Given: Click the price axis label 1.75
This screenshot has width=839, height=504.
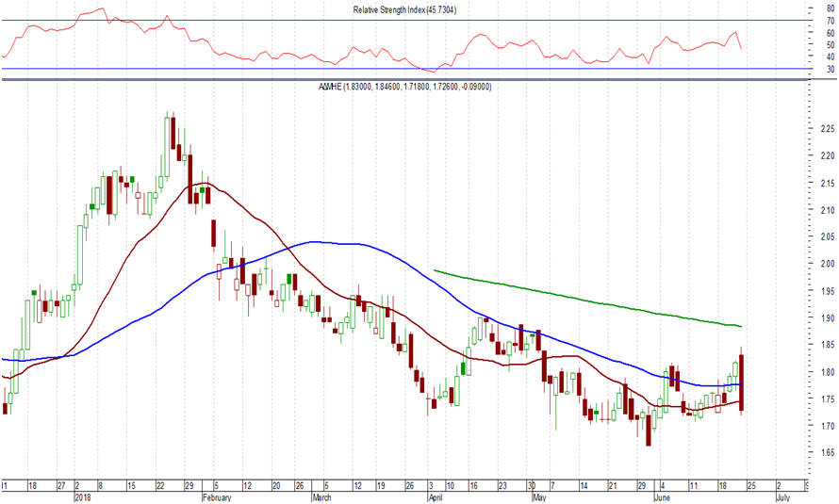Looking at the screenshot, I should coord(828,399).
